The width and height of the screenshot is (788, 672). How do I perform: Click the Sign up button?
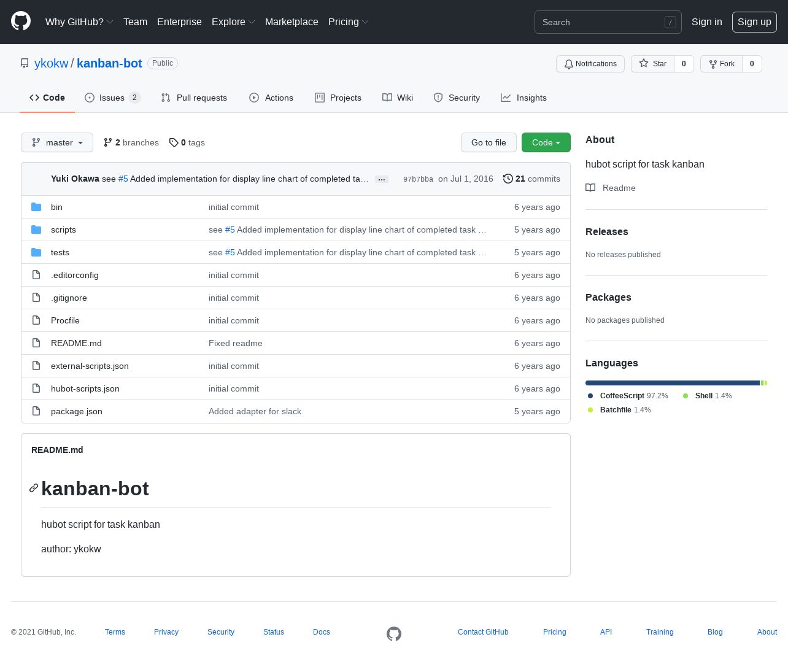click(x=754, y=22)
